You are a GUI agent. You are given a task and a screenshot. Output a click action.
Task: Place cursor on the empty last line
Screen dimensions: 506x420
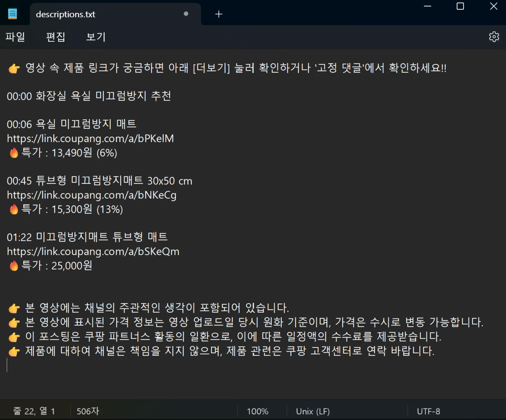tap(74, 365)
